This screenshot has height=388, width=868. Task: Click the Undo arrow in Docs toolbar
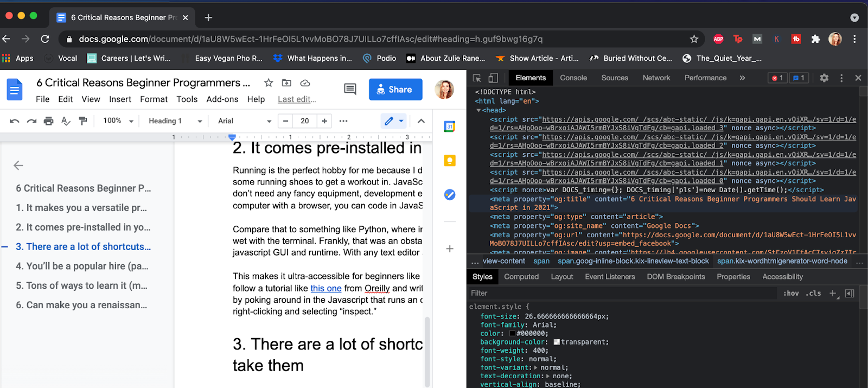tap(15, 121)
